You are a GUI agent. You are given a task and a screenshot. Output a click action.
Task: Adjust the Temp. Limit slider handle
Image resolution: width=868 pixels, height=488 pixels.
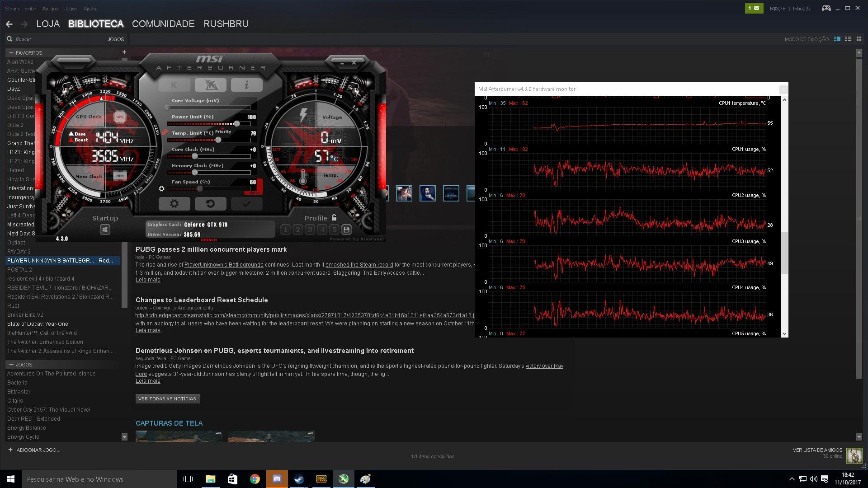(218, 140)
